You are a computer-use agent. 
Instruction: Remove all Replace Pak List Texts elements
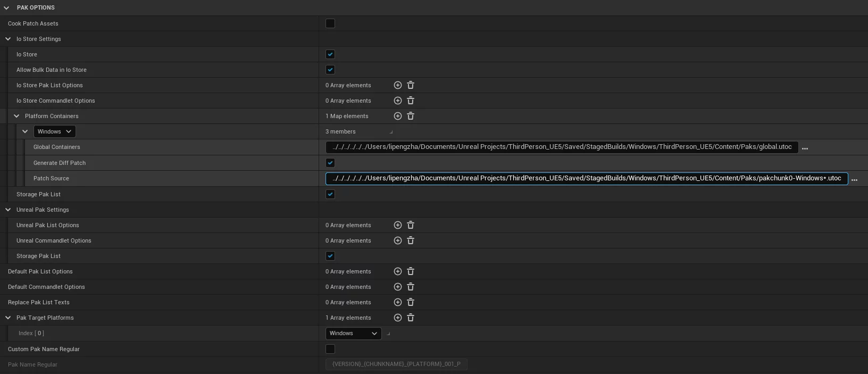[x=411, y=302]
